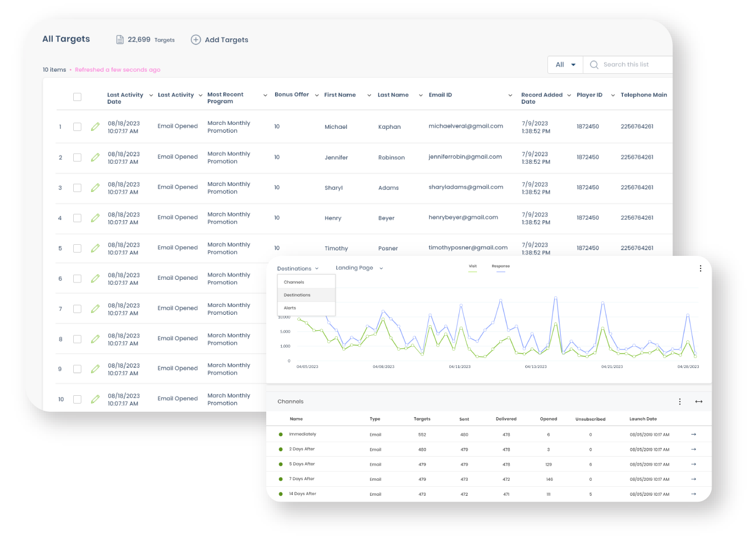
Task: Toggle the select-all checkbox in the header
Action: (77, 97)
